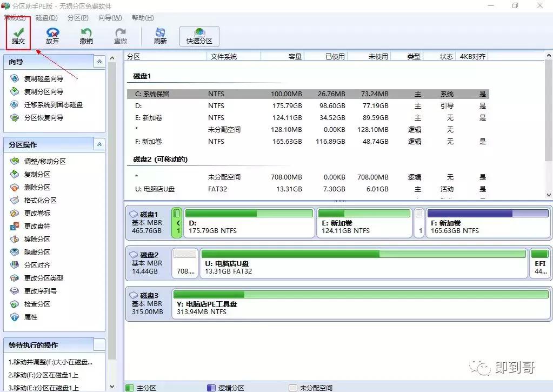
Task: Open the 快速分区 quick partition tool
Action: point(199,36)
